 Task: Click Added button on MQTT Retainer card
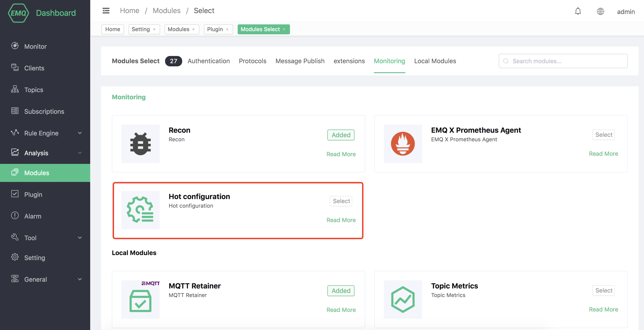coord(341,291)
